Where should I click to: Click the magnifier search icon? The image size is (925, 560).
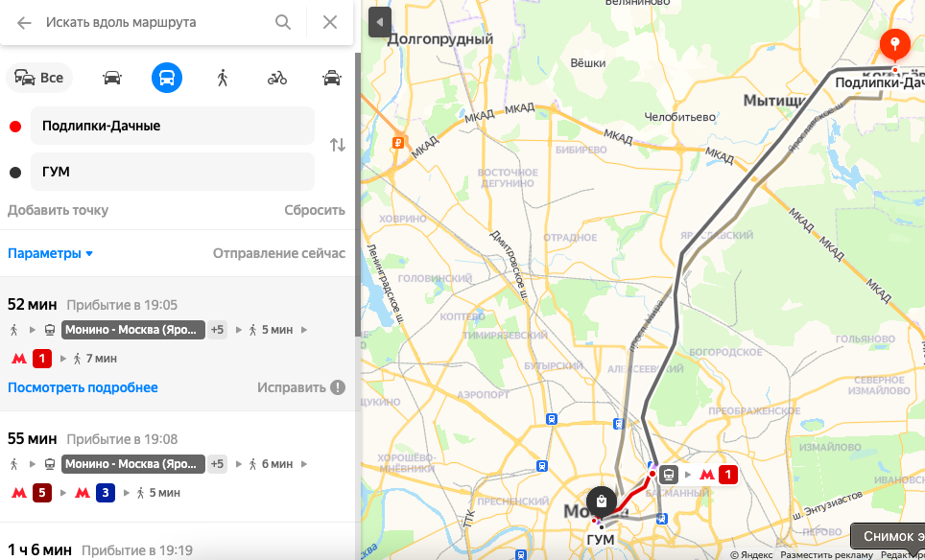pos(283,22)
